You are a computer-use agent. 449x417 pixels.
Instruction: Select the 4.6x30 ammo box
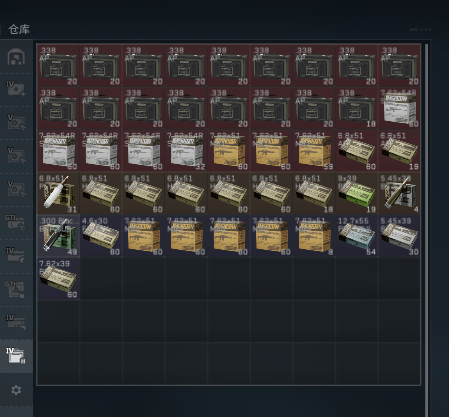101,236
